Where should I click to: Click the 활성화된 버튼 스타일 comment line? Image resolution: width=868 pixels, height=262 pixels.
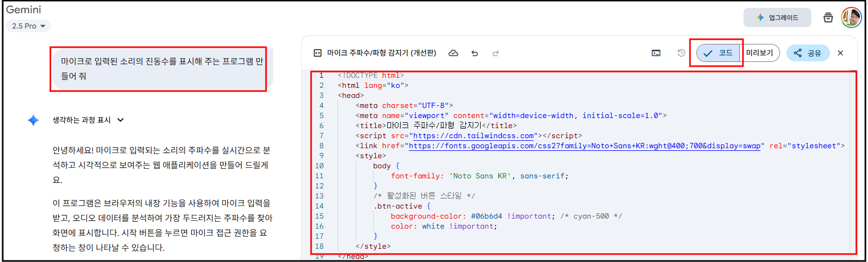(424, 196)
